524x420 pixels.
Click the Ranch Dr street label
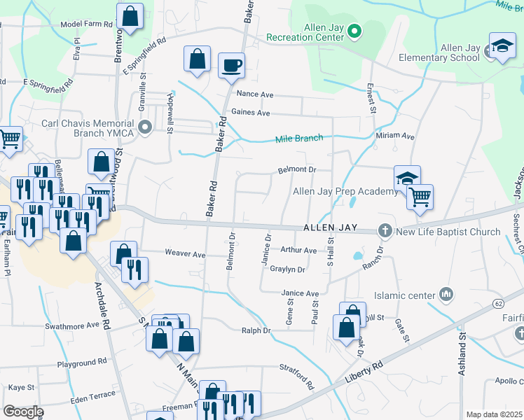point(373,258)
